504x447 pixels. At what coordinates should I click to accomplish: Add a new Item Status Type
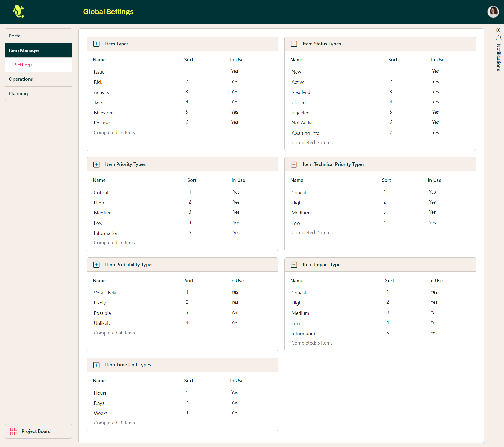click(294, 44)
